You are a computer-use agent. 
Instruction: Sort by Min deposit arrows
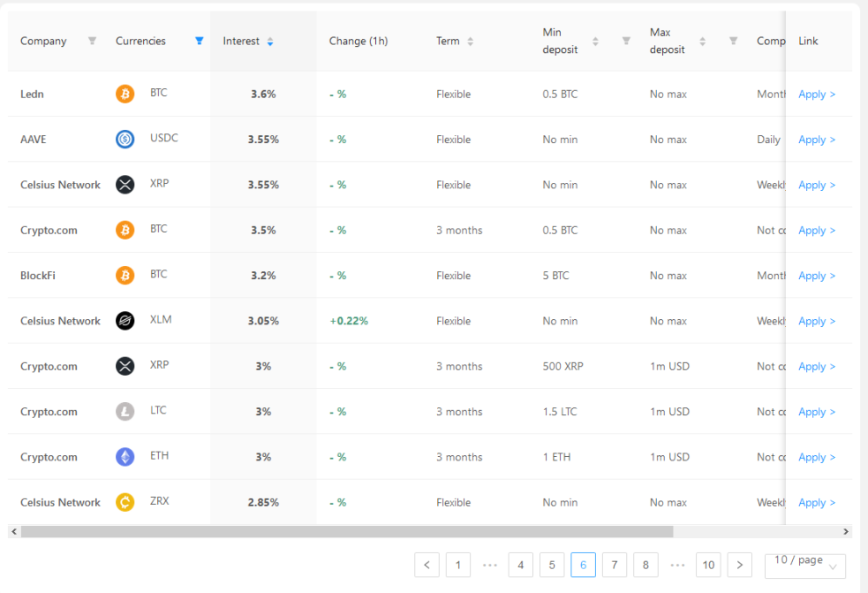tap(595, 42)
